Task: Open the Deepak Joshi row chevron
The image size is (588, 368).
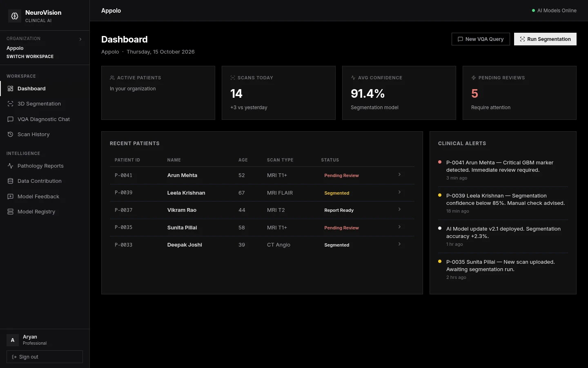Action: tap(399, 244)
